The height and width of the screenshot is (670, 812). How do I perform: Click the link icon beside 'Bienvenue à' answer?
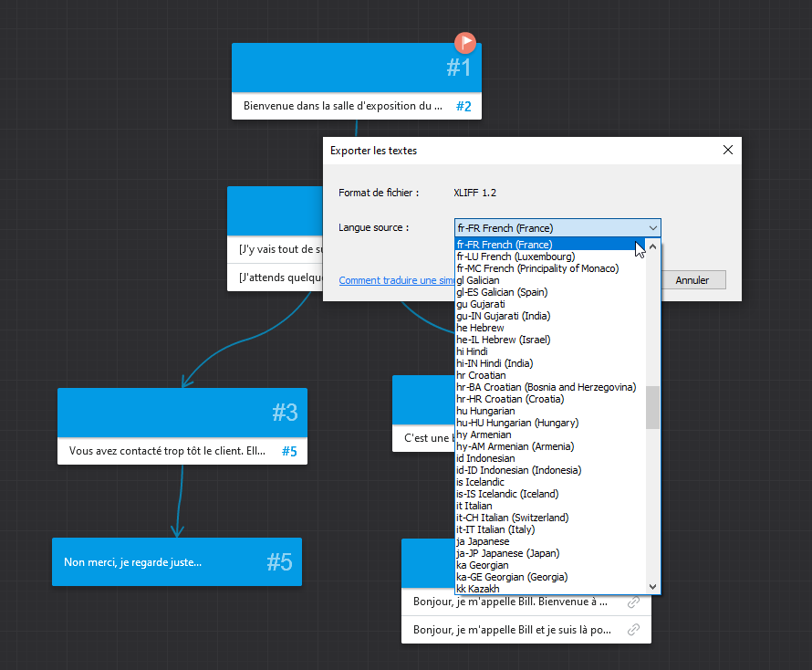tap(633, 602)
